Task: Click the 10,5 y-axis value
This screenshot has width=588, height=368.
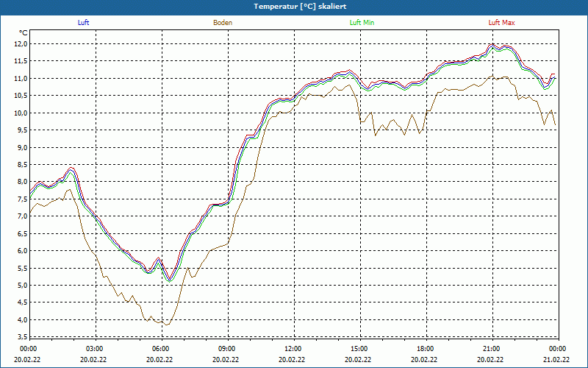Action: 21,96
